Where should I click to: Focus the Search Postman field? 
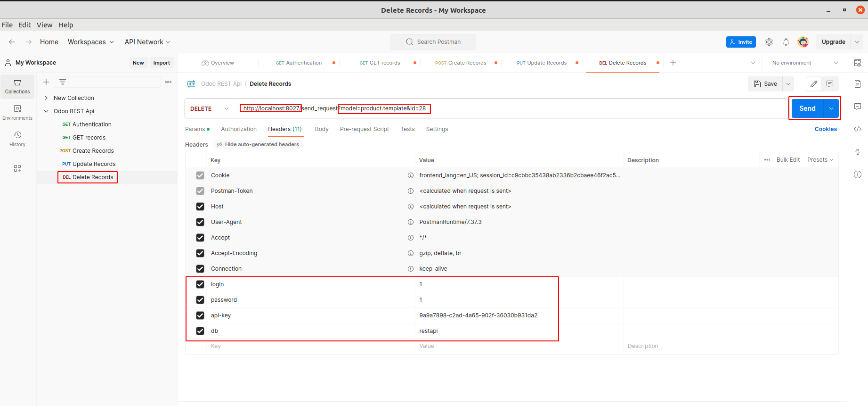tap(433, 42)
